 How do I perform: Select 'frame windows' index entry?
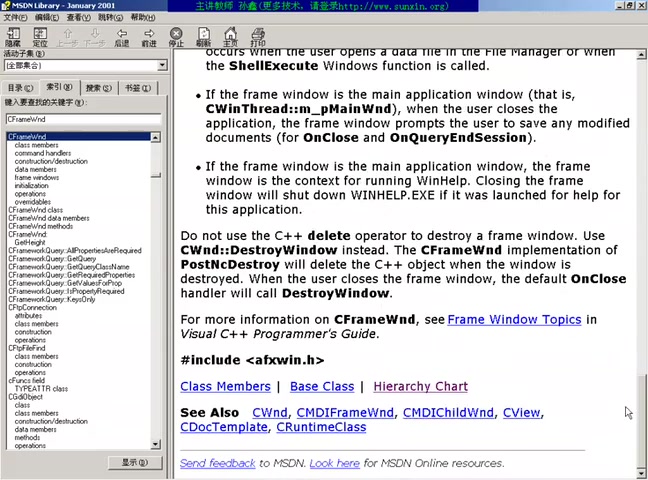(x=37, y=177)
